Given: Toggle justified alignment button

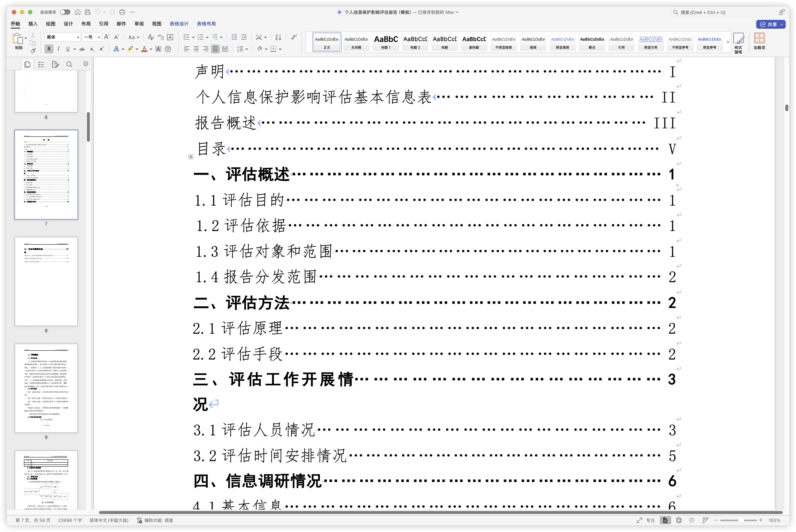Looking at the screenshot, I should [x=215, y=49].
